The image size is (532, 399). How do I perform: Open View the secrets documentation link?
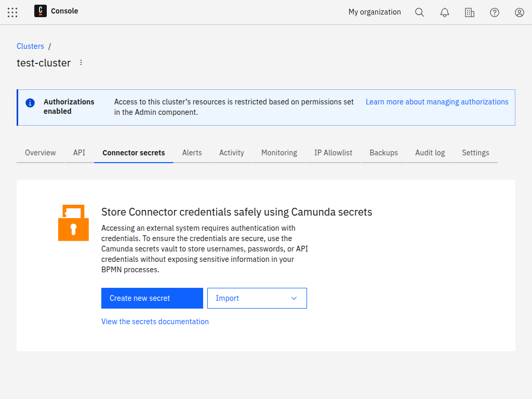[155, 322]
